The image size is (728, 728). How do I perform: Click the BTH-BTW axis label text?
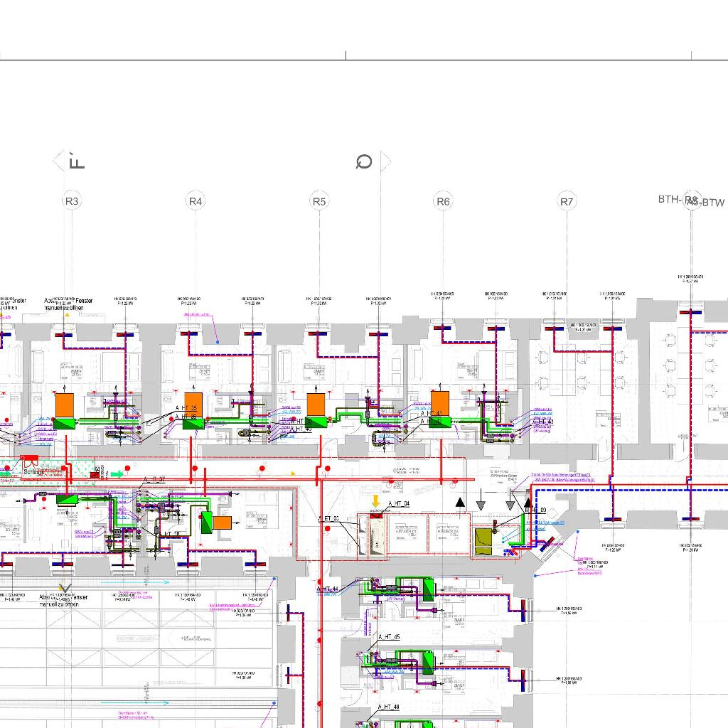[691, 201]
